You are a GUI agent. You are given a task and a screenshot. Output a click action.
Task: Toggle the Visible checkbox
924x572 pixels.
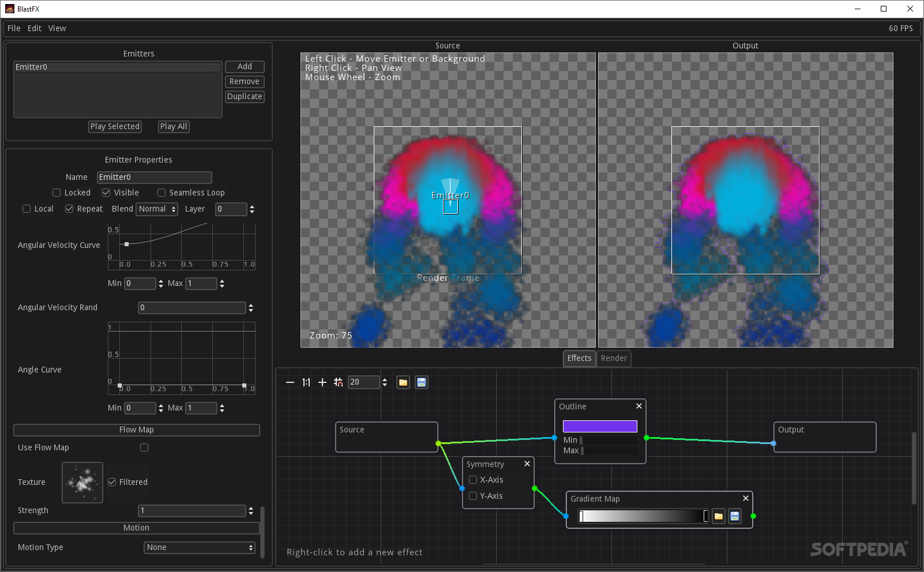[106, 193]
